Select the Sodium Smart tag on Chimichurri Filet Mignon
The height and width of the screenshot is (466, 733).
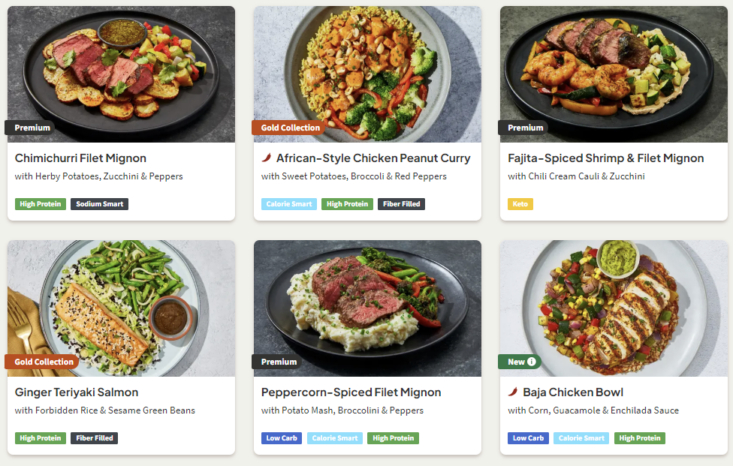[x=99, y=204]
